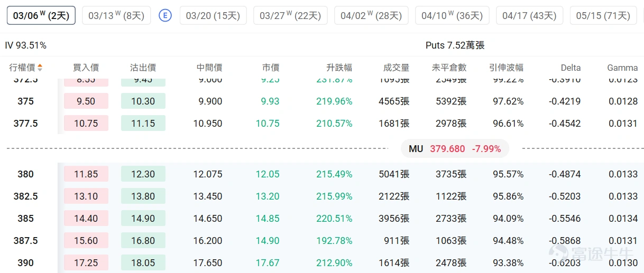Click bid price 10.75 for strike 377.5
This screenshot has width=644, height=273.
tap(86, 124)
